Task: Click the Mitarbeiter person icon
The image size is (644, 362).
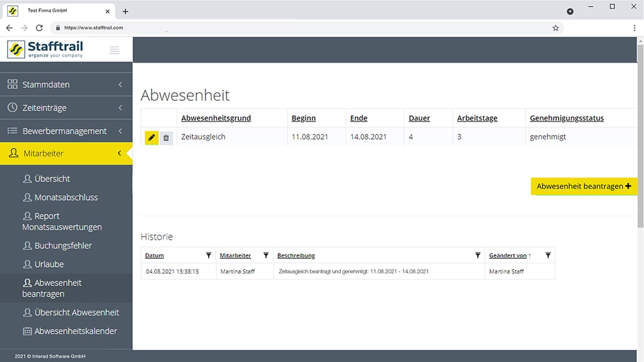Action: tap(14, 153)
